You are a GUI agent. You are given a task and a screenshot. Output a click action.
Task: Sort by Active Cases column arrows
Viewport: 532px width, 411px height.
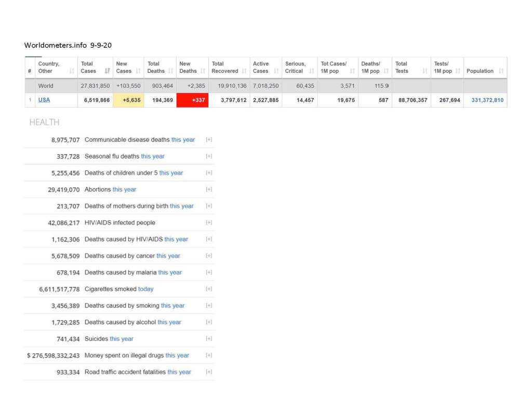pyautogui.click(x=276, y=71)
